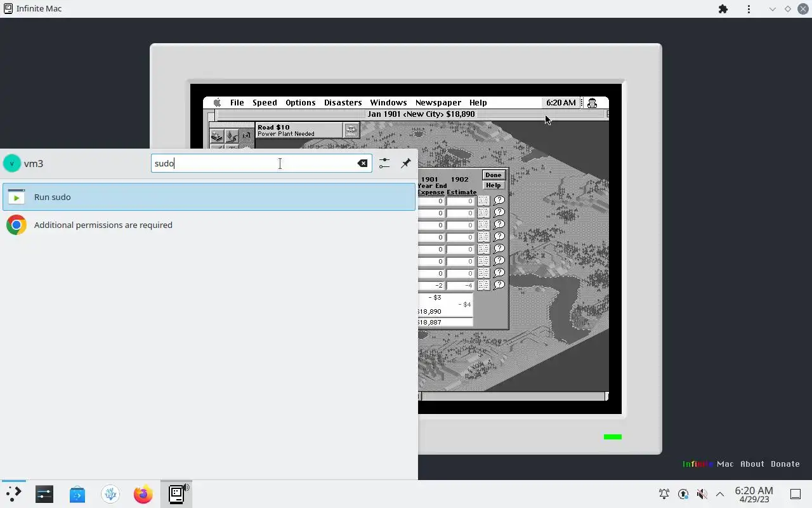Open KRunner configure sliders icon

coord(384,163)
